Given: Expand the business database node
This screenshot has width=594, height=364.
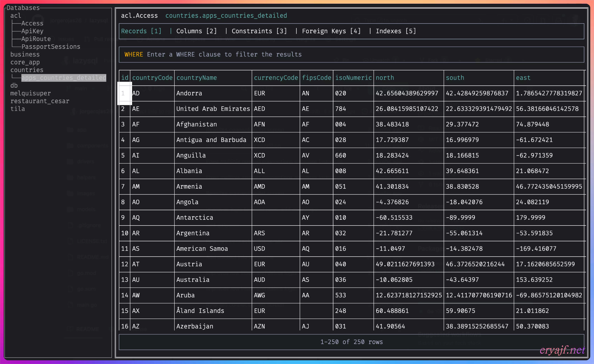Looking at the screenshot, I should [x=25, y=54].
